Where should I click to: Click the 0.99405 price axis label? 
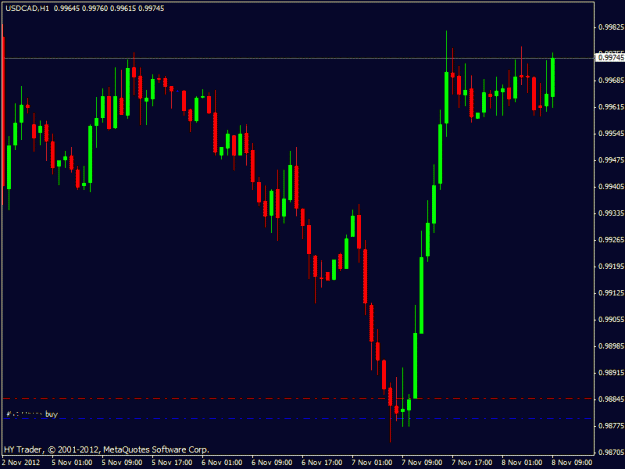(x=611, y=187)
